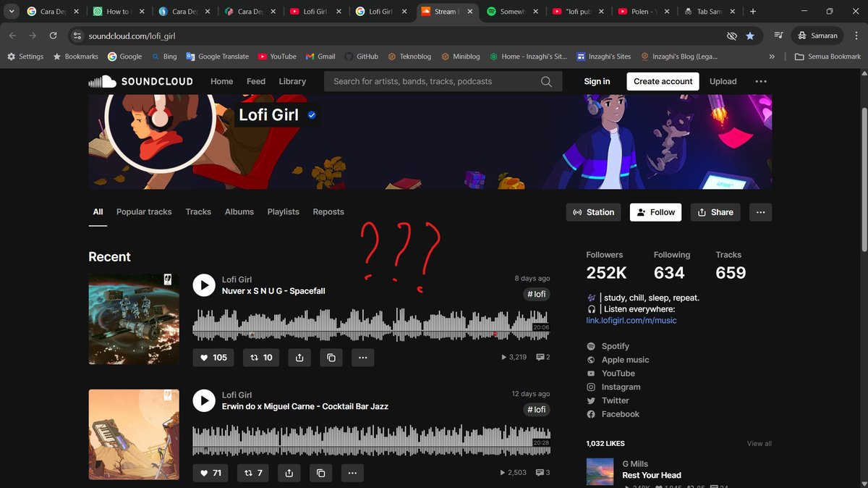
Task: Copy link icon on Spacefall track row
Action: pos(331,357)
